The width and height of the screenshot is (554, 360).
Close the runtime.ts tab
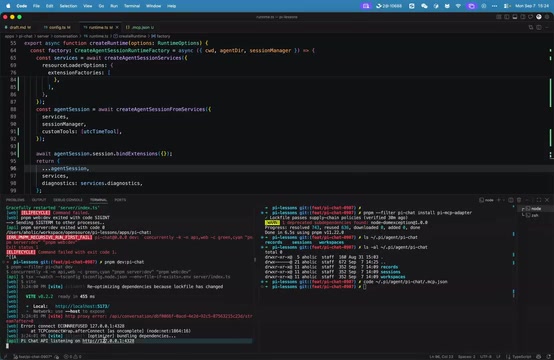(x=117, y=27)
